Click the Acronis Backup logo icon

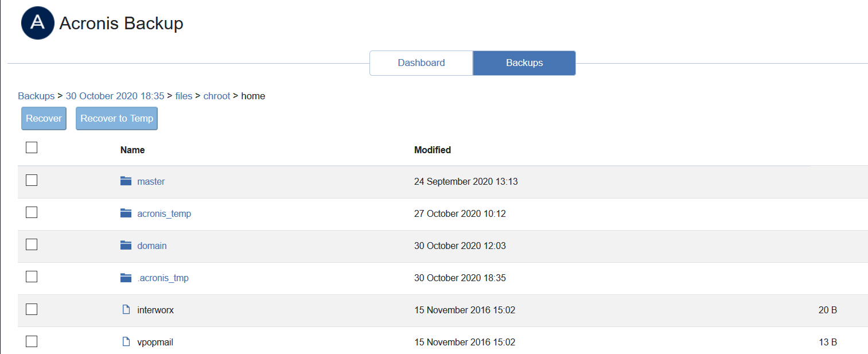pyautogui.click(x=37, y=23)
